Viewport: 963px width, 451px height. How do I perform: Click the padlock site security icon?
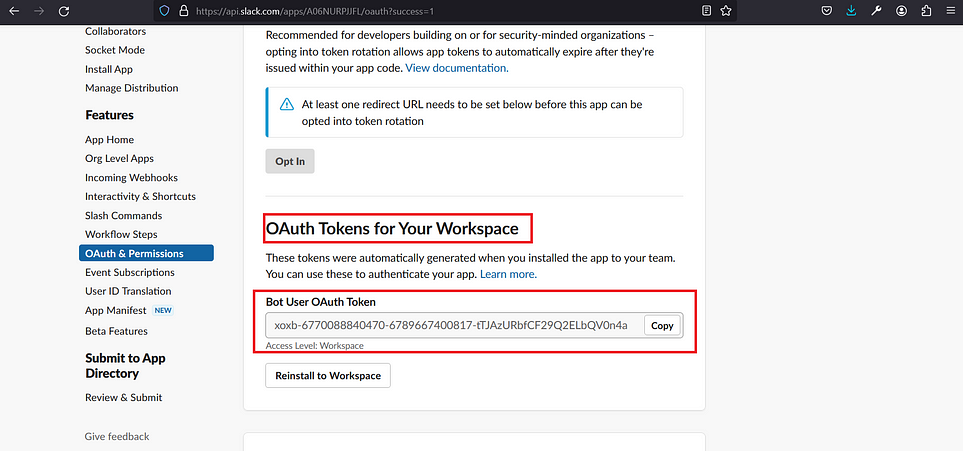(182, 10)
